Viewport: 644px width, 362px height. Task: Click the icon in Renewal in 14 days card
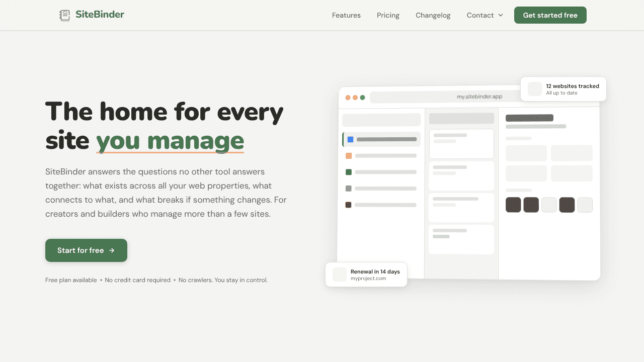pyautogui.click(x=340, y=275)
